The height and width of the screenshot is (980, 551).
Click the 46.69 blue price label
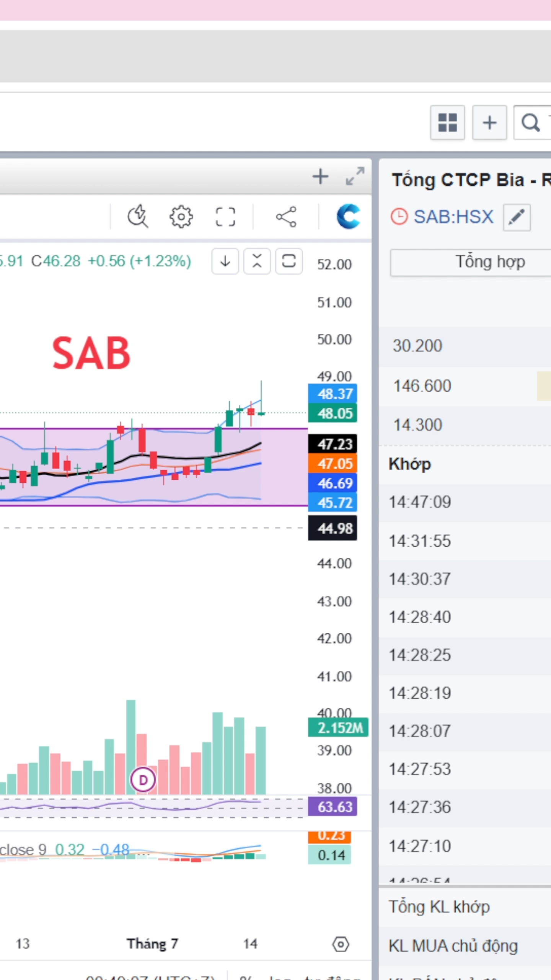tap(333, 483)
